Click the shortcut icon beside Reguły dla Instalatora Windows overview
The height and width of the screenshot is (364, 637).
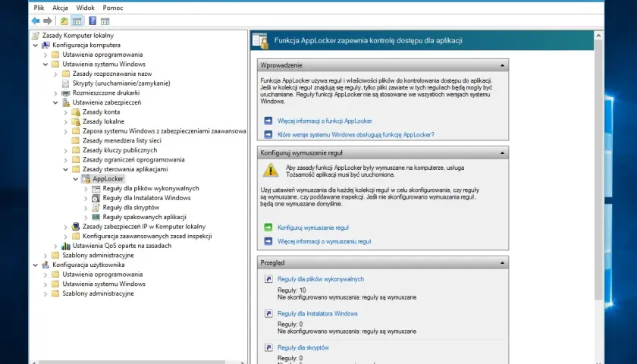click(268, 313)
